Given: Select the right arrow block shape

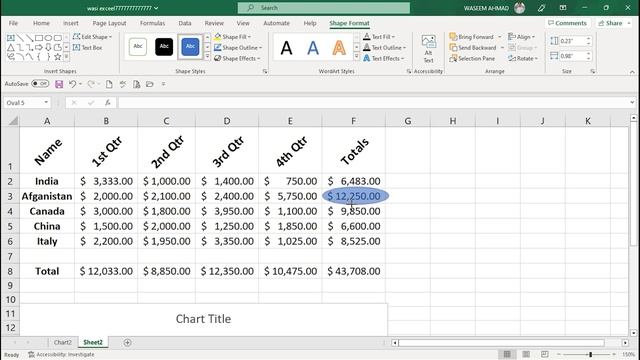Looking at the screenshot, I should [39, 47].
